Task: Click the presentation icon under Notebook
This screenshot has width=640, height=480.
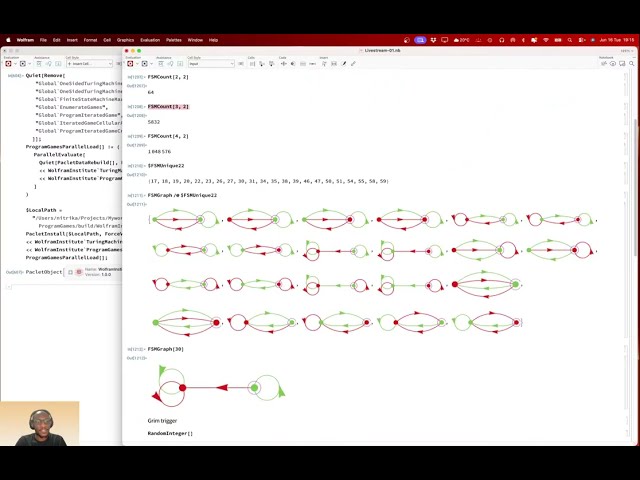Action: tap(622, 64)
